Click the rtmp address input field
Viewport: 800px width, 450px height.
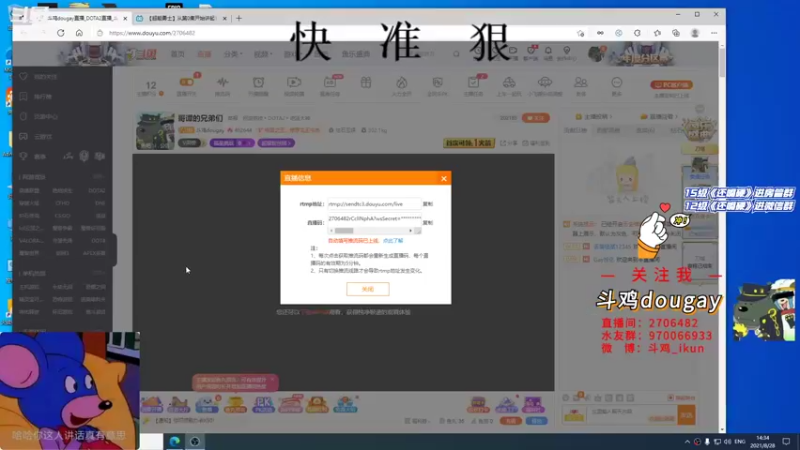tap(374, 204)
